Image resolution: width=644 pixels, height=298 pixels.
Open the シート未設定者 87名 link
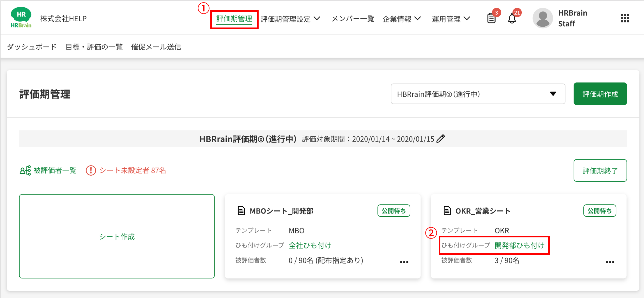[x=133, y=170]
